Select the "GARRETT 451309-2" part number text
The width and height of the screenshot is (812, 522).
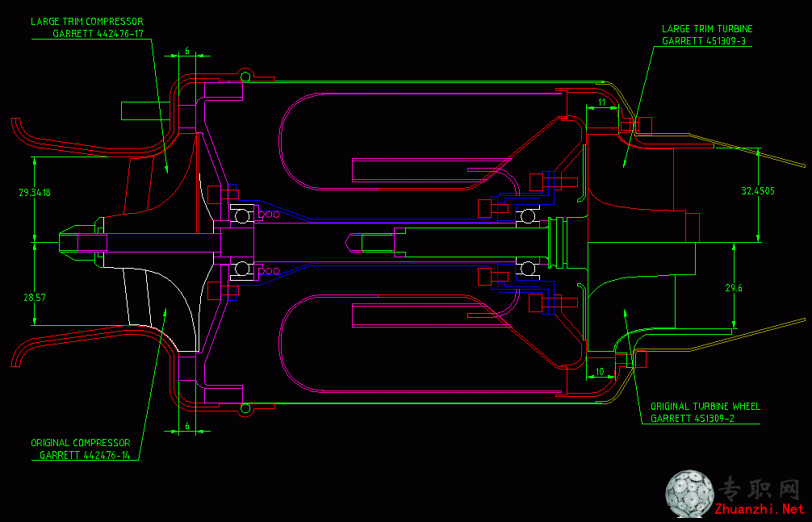pos(693,419)
